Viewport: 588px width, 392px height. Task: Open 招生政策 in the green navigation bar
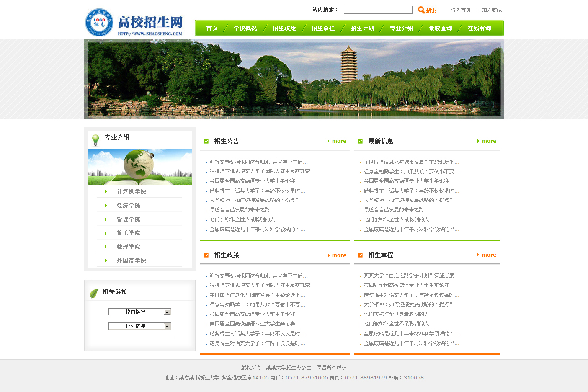(284, 28)
